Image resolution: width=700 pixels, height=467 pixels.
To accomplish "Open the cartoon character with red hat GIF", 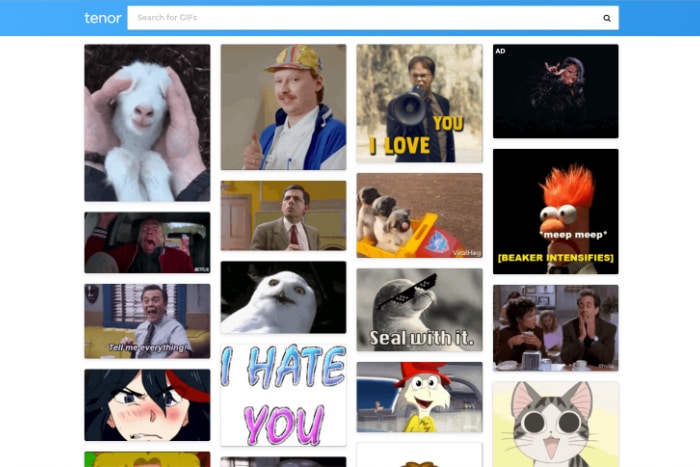I will [x=419, y=397].
